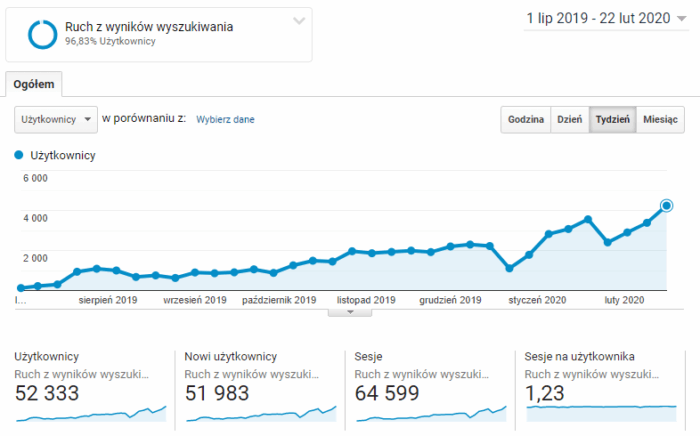Image resolution: width=700 pixels, height=436 pixels.
Task: Click the Wybierz dane comparison link
Action: click(x=225, y=120)
